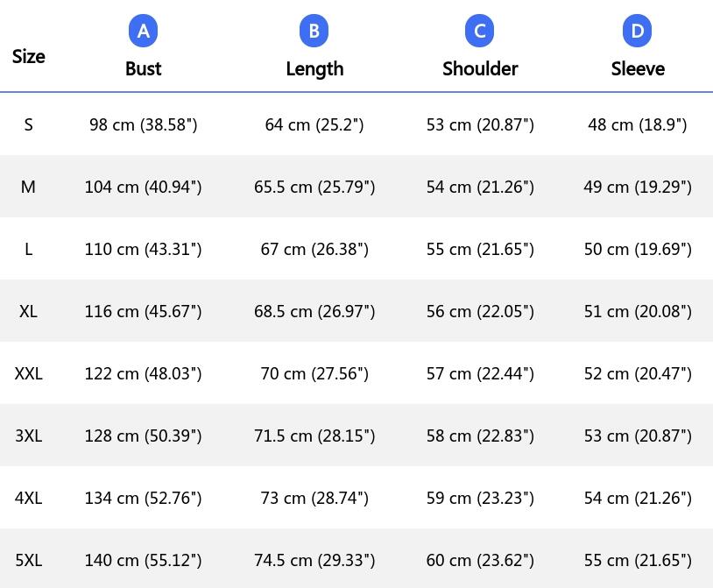This screenshot has height=588, width=713.
Task: Click the 48 cm sleeve value
Action: [638, 124]
